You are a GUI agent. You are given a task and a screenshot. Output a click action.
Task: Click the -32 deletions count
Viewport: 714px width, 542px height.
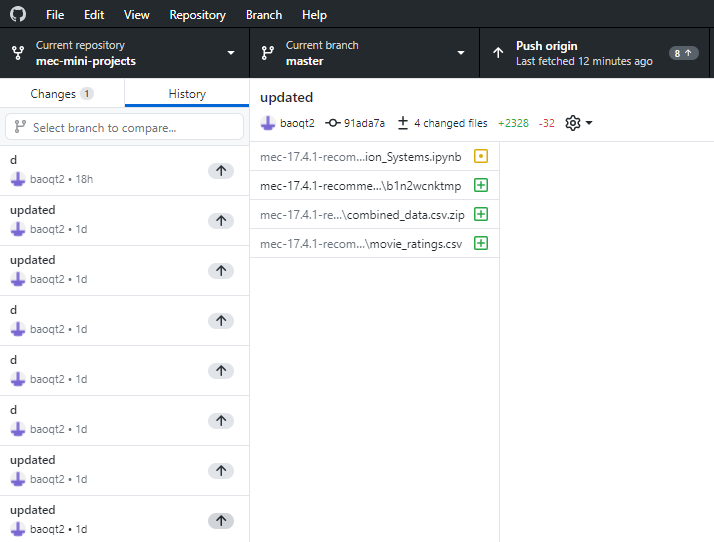(546, 123)
